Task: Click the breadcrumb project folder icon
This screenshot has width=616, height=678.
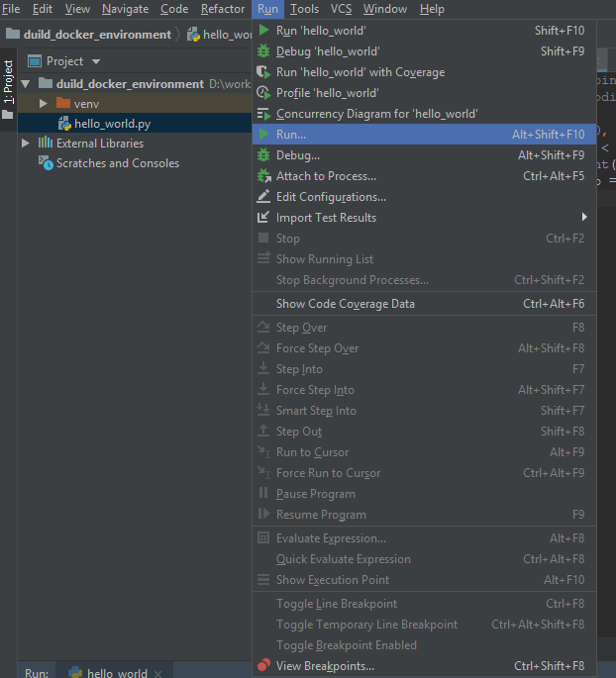Action: pos(13,34)
